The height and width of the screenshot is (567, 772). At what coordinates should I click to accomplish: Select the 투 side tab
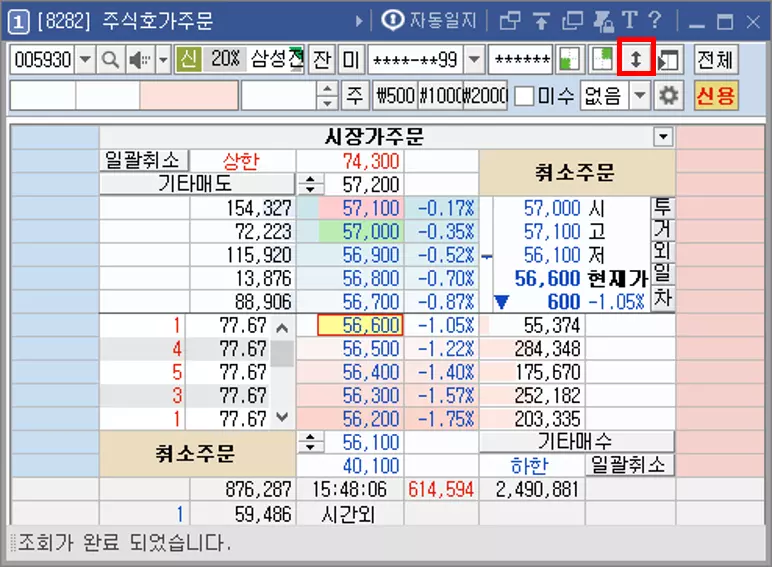click(663, 207)
